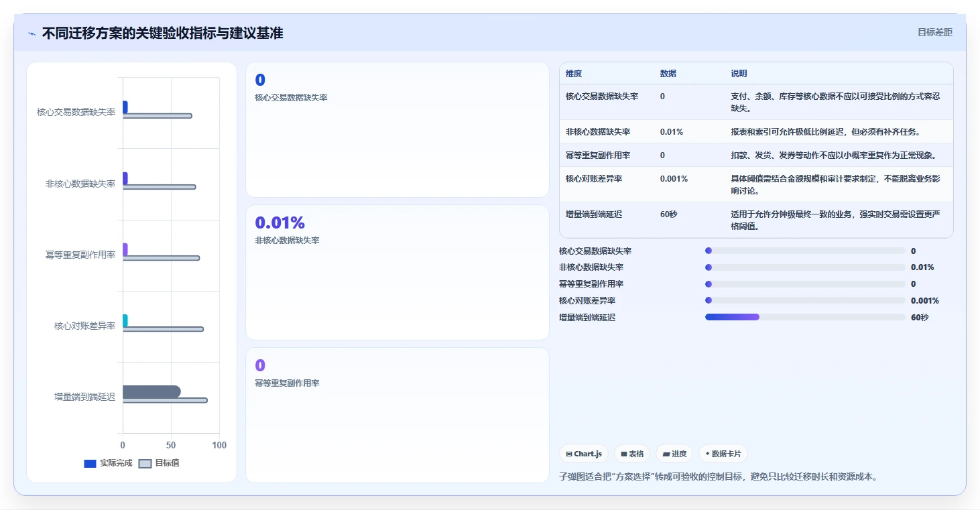Click the description starting 报表和索引
The height and width of the screenshot is (510, 980).
tap(826, 131)
